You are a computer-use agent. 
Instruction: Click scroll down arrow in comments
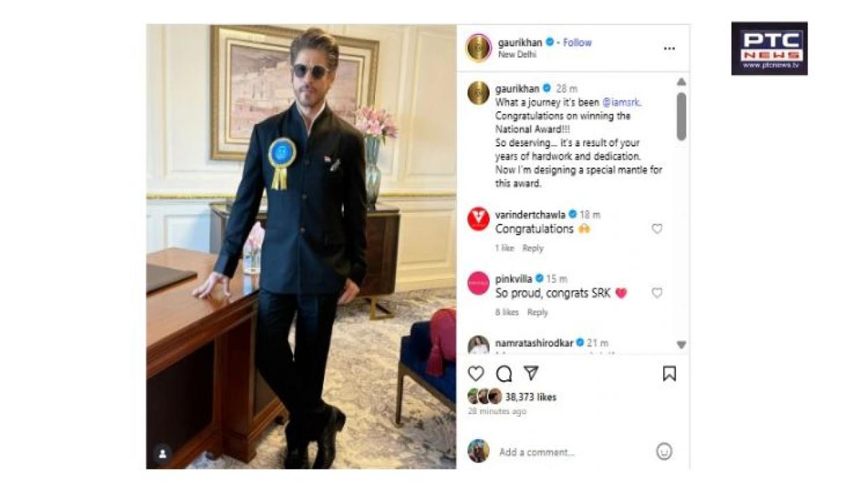[x=682, y=345]
